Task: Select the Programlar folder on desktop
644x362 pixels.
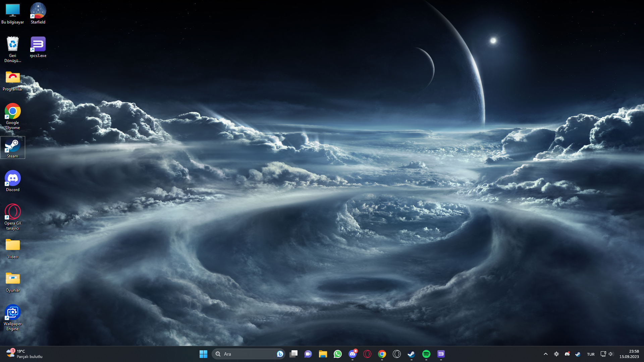Action: (x=13, y=81)
